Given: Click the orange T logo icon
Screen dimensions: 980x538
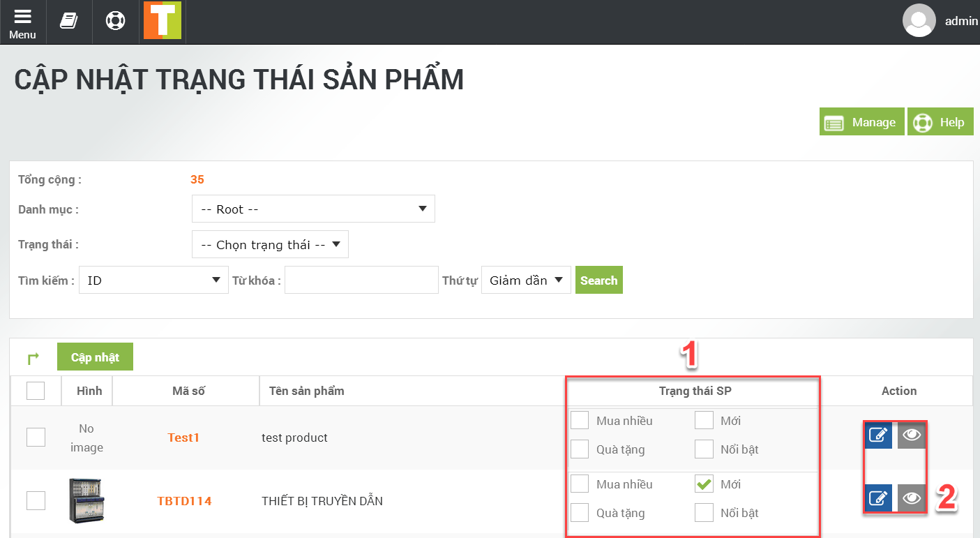Looking at the screenshot, I should (162, 21).
